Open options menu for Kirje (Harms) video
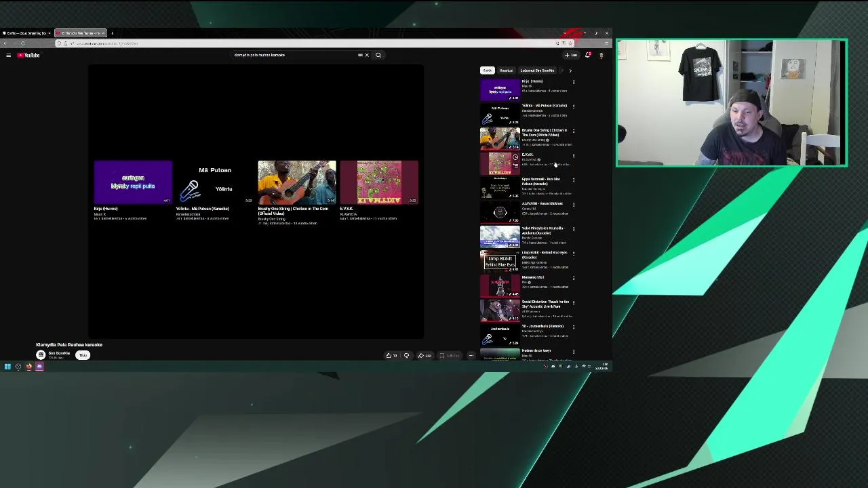 [x=573, y=82]
